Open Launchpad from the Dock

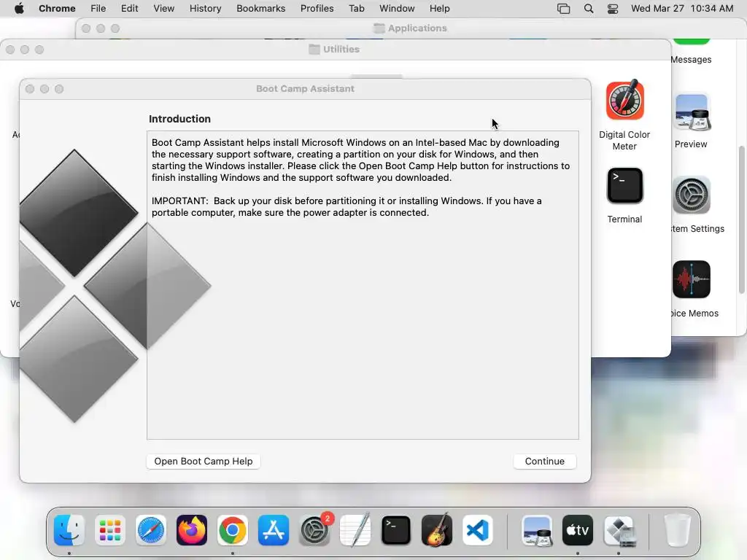tap(110, 530)
